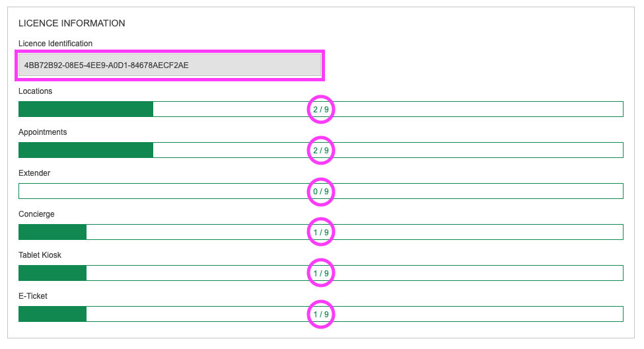Click the green filled segment of E-Ticket bar
Image resolution: width=644 pixels, height=349 pixels.
click(52, 314)
